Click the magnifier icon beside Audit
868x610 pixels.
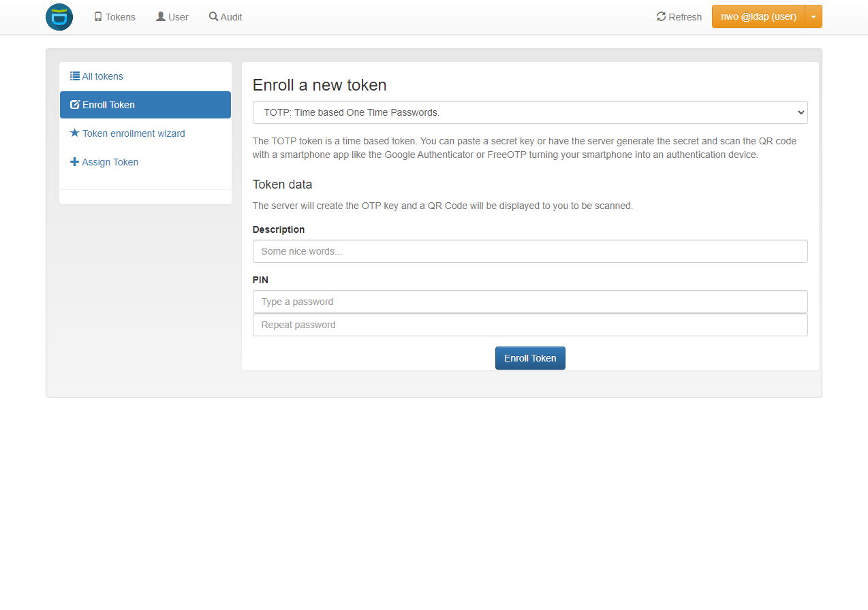coord(213,17)
